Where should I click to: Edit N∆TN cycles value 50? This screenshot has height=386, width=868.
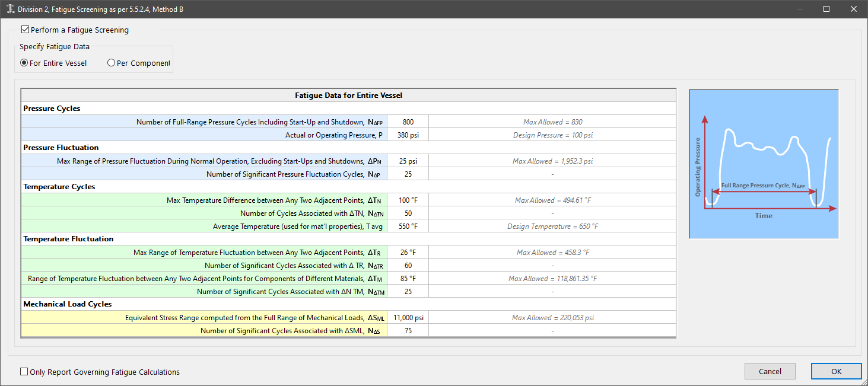coord(408,213)
